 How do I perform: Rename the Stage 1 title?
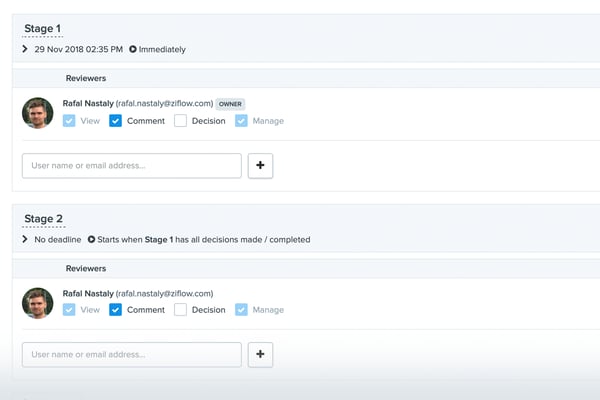43,29
